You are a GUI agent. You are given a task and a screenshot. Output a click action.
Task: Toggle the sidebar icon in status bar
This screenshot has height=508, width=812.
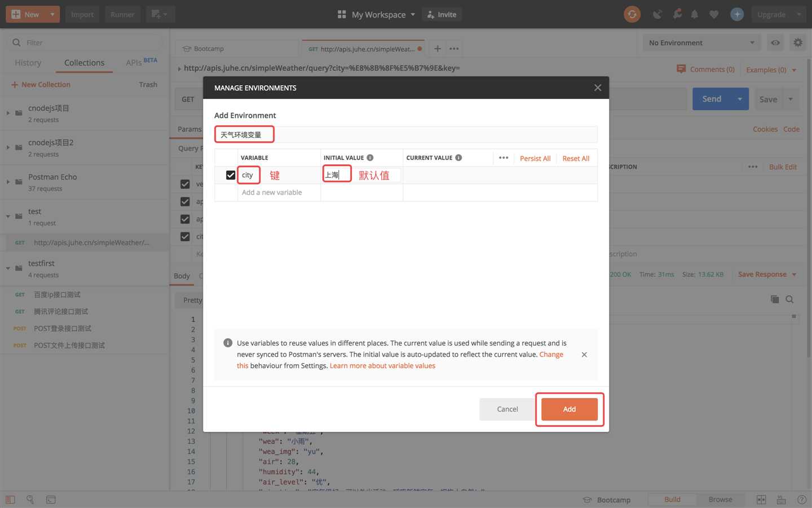pyautogui.click(x=10, y=500)
